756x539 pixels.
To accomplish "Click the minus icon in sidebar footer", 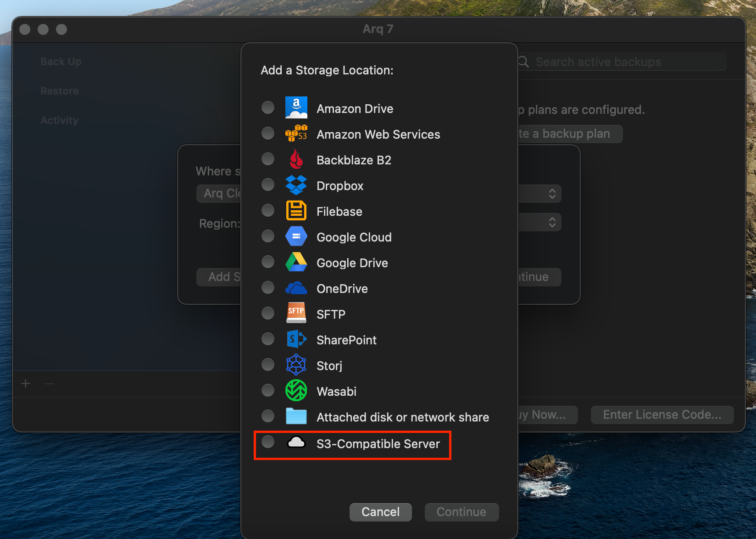I will tap(50, 383).
